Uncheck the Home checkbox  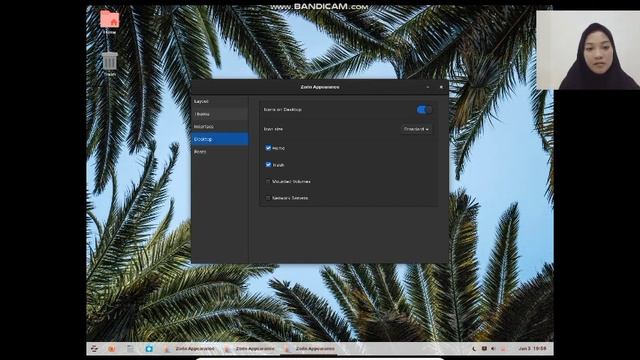268,148
